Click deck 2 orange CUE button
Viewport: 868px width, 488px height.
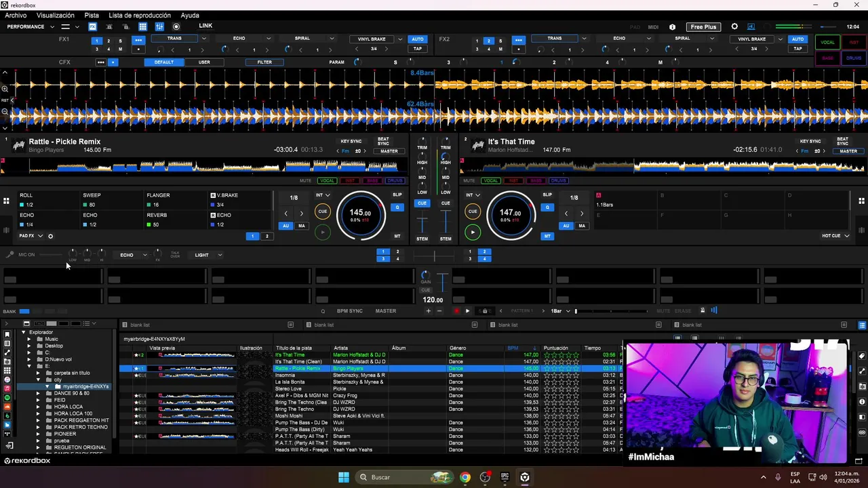473,211
